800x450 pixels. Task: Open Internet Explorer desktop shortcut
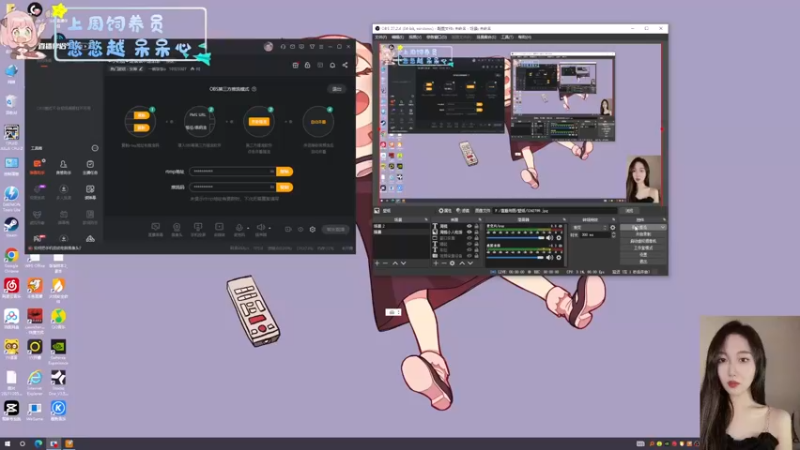tap(35, 383)
